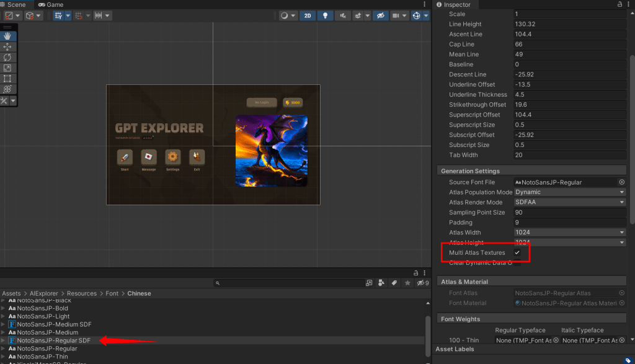The height and width of the screenshot is (364, 635).
Task: Click the draw mode shading sphere icon
Action: [x=284, y=16]
